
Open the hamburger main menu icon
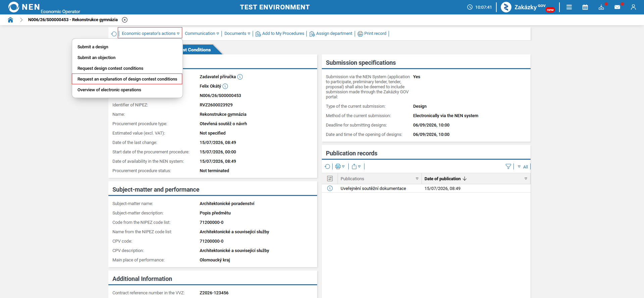pyautogui.click(x=569, y=7)
